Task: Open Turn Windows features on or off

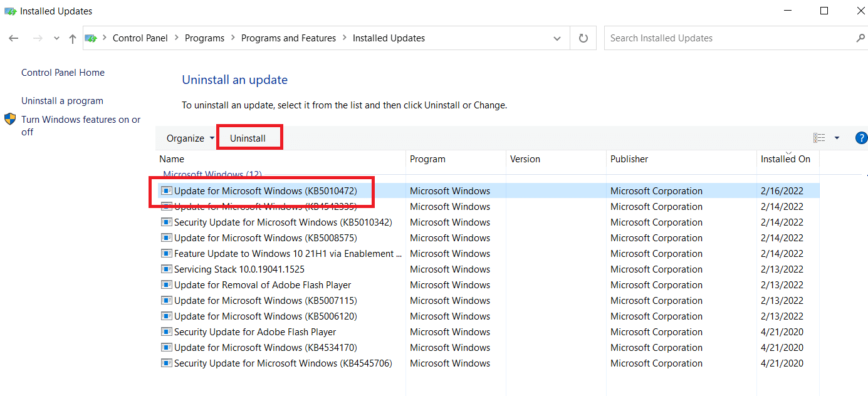Action: [81, 126]
